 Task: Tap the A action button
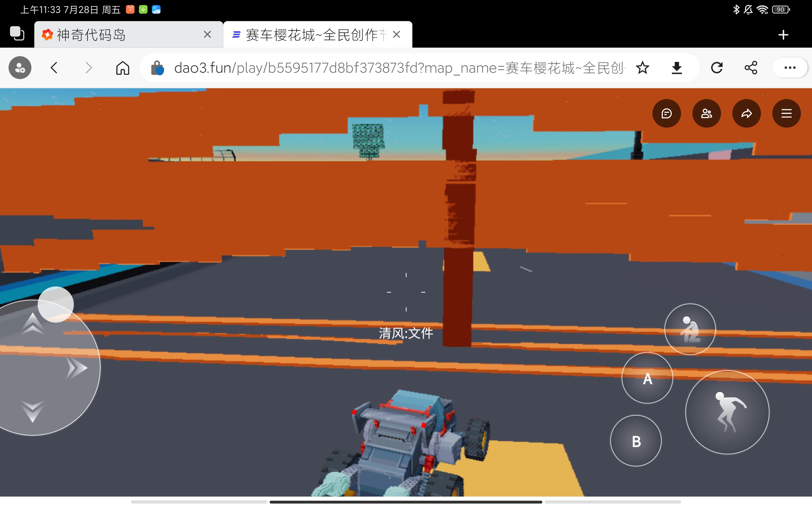[647, 378]
